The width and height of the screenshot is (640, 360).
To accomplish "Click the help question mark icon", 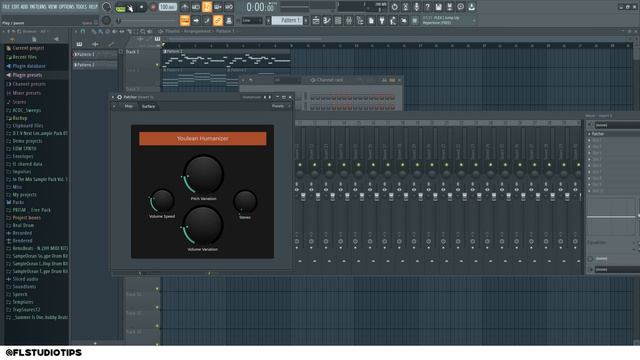I will 427,7.
